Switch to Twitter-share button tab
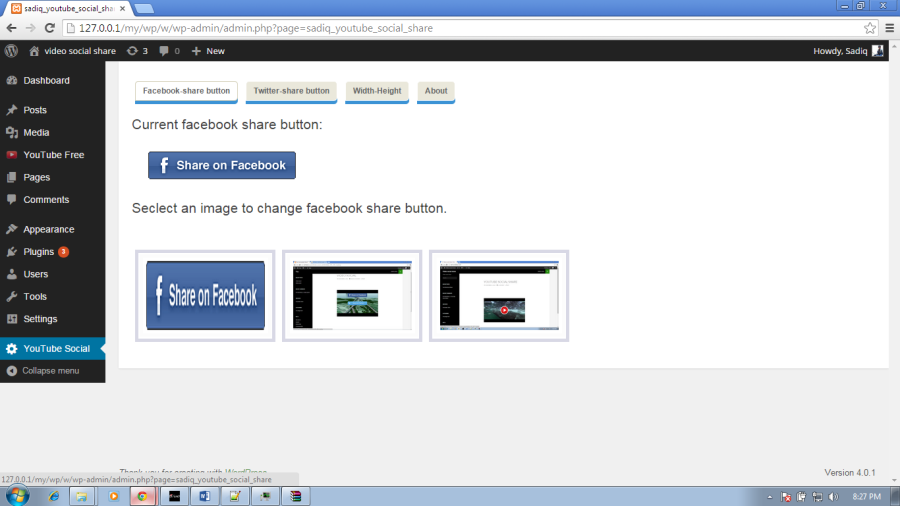 (x=291, y=91)
